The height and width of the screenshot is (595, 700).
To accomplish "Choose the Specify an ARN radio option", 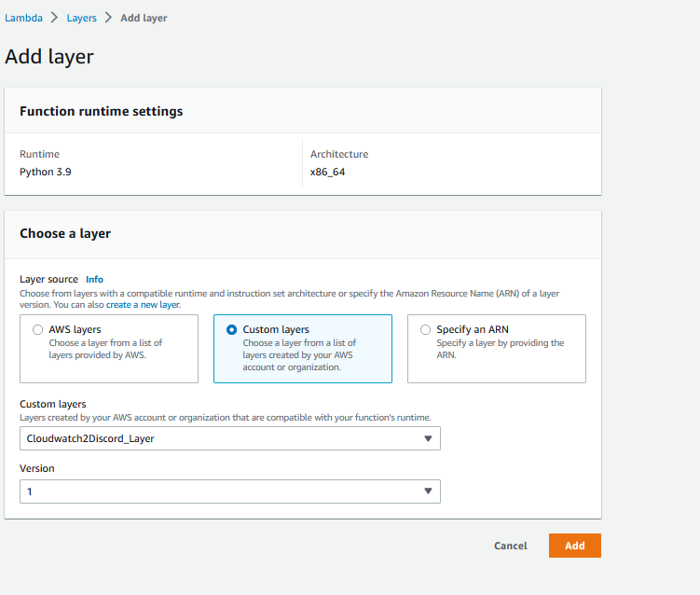I will [x=425, y=330].
